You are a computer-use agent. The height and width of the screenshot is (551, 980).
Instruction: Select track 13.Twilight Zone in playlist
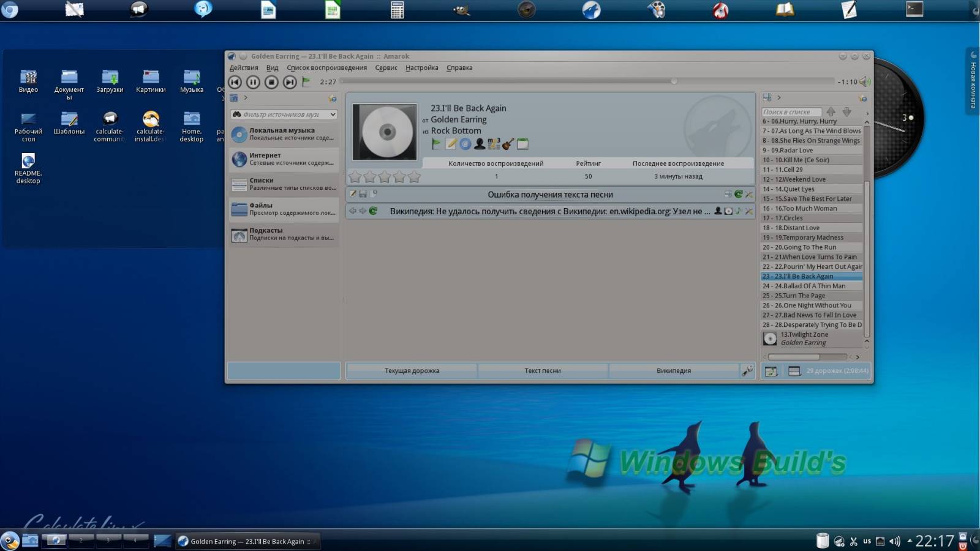pos(812,339)
